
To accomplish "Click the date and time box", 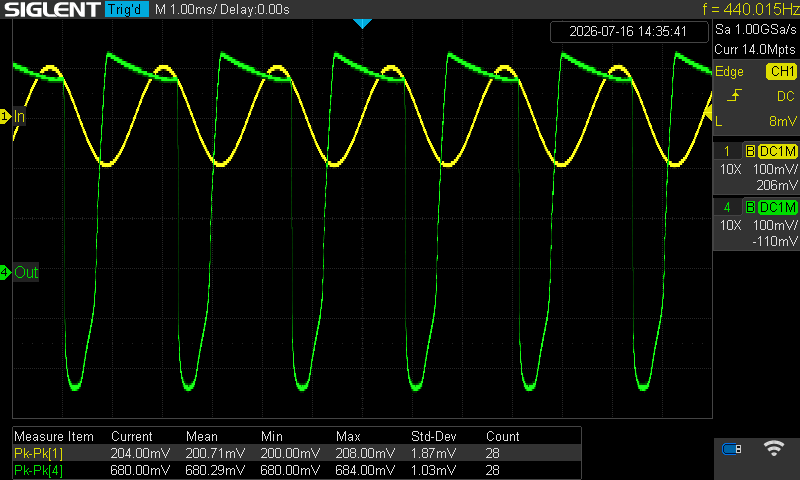I will (629, 32).
